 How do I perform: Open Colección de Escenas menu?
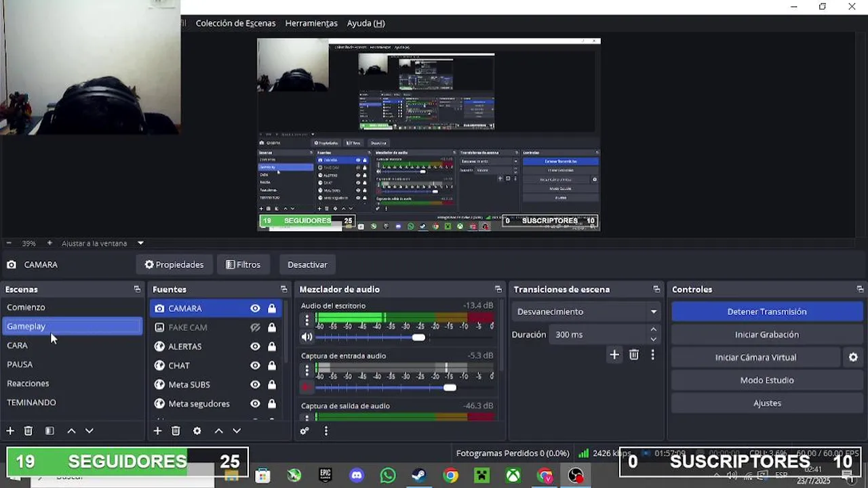coord(235,23)
